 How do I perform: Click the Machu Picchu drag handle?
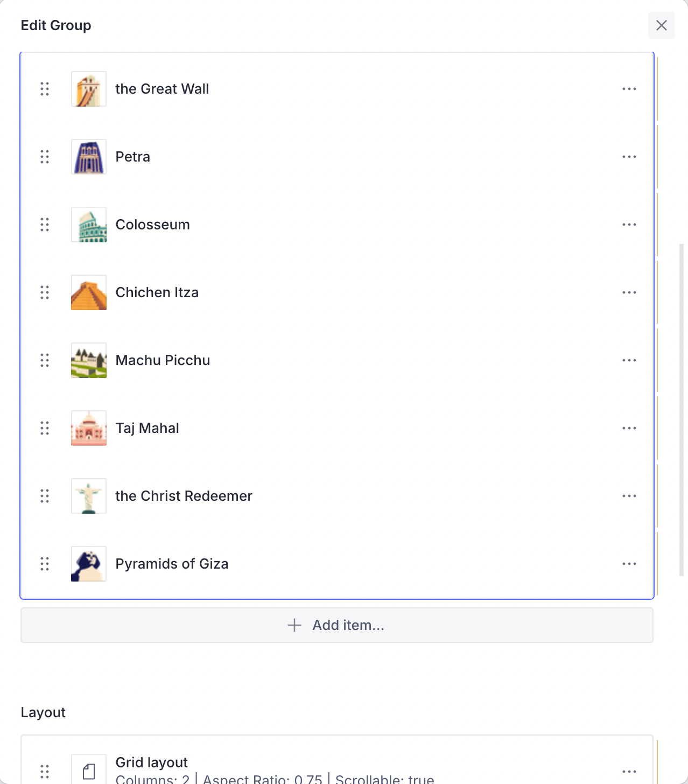tap(45, 360)
